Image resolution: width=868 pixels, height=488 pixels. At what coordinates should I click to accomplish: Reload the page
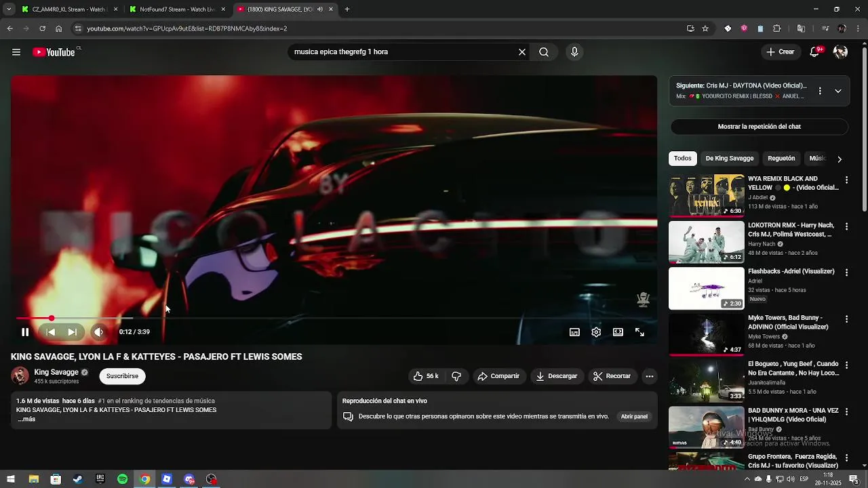[x=42, y=28]
